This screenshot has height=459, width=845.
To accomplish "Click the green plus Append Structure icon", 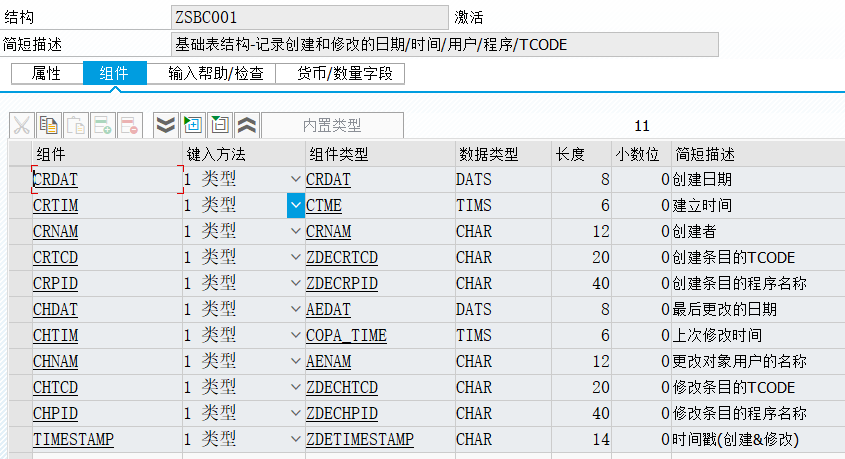I will coord(192,125).
